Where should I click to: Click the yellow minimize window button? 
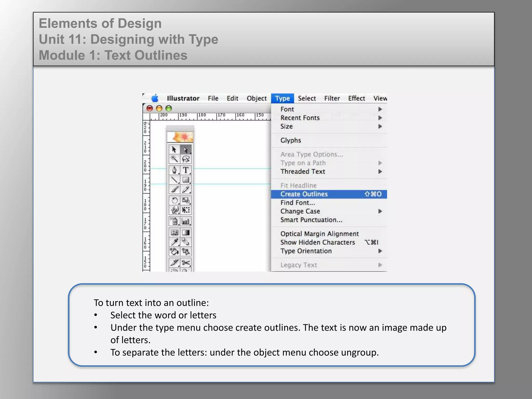(x=159, y=108)
